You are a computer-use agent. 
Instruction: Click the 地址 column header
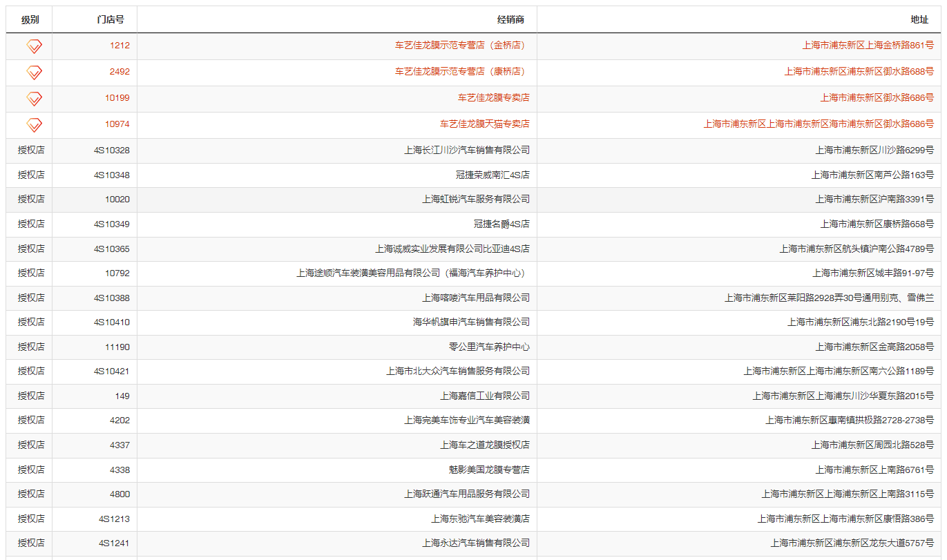(x=919, y=20)
